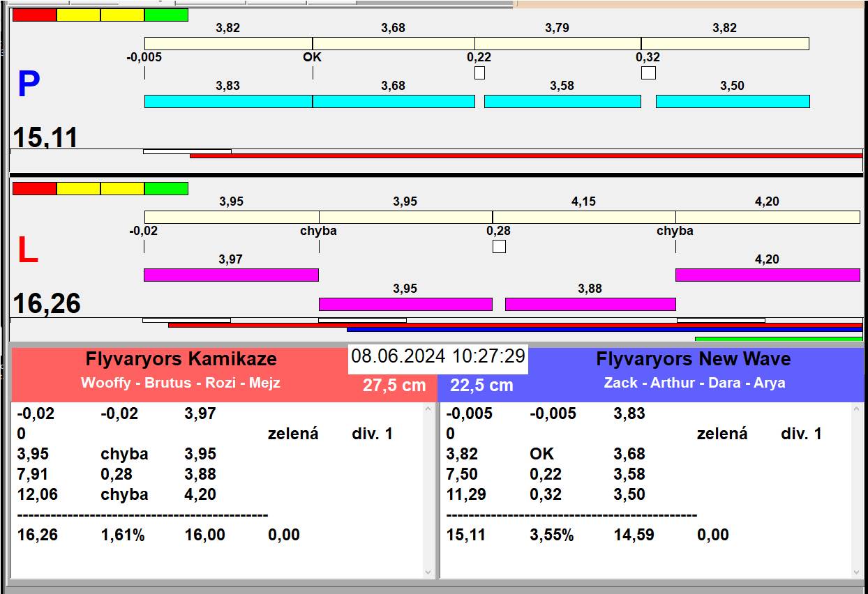Click the Wooffy - Brutus - Rozi - Mejz lineup
The height and width of the screenshot is (594, 868).
(181, 383)
